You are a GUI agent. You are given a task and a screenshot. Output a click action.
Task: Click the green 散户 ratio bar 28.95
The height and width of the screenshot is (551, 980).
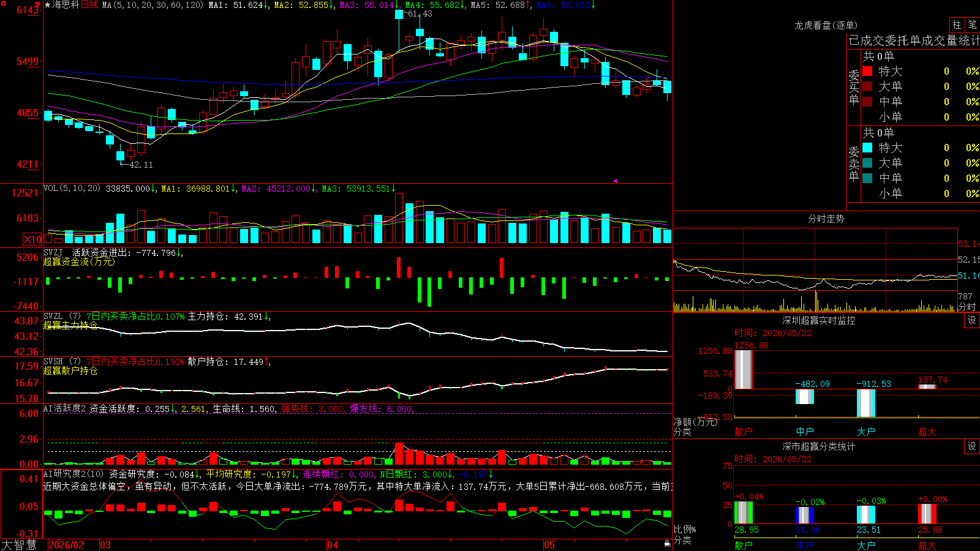click(744, 512)
